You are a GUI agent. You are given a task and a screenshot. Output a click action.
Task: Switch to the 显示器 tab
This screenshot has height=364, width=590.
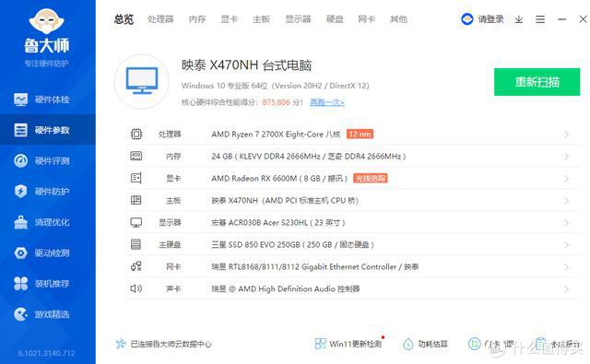[298, 19]
